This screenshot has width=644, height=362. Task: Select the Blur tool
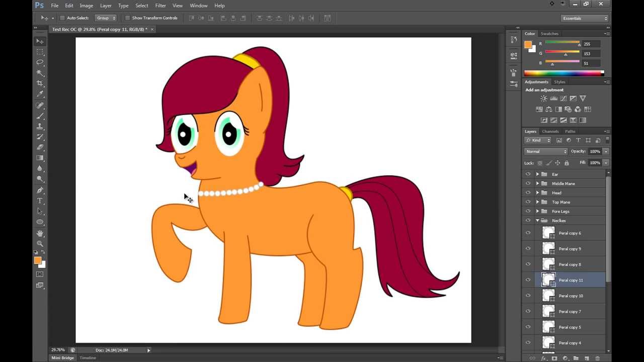40,168
